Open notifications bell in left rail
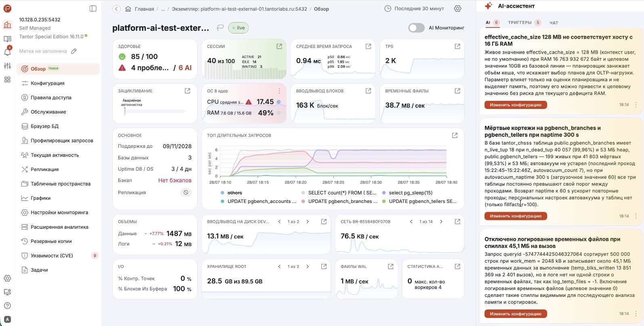This screenshot has height=326, width=644. [7, 52]
